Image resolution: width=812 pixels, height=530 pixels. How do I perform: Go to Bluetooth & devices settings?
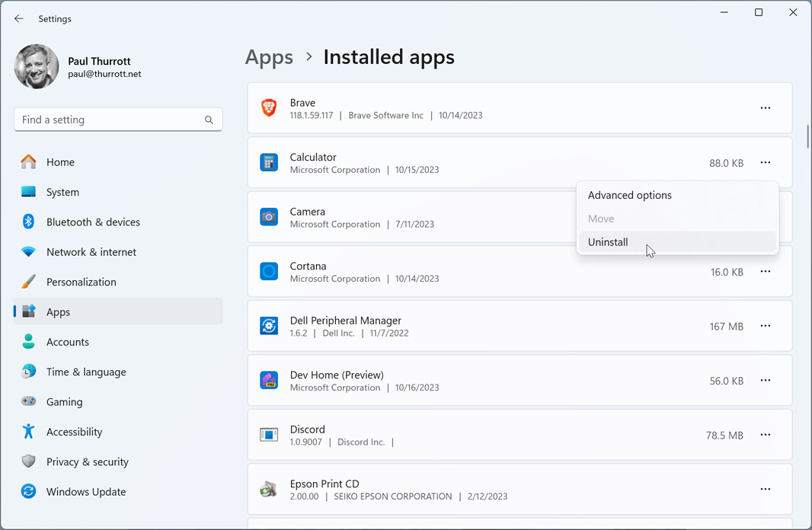[92, 222]
